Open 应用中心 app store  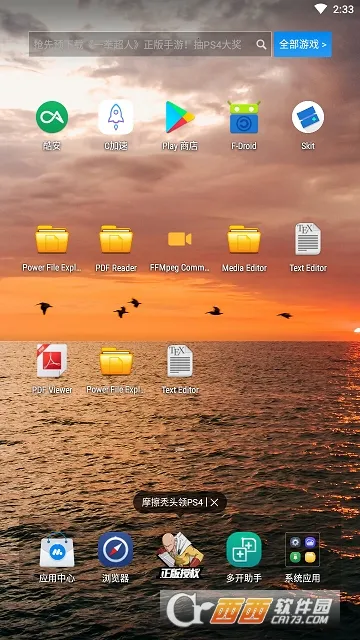pyautogui.click(x=57, y=550)
